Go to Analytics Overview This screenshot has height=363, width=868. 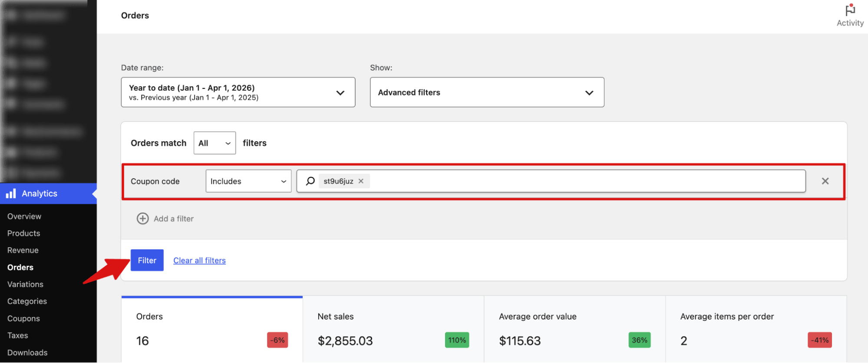click(24, 216)
